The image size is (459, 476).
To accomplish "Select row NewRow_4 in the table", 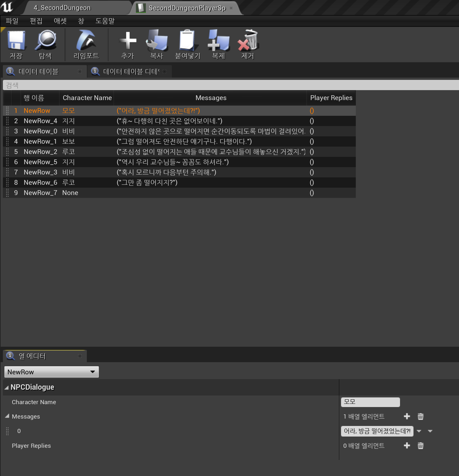I will pos(40,121).
